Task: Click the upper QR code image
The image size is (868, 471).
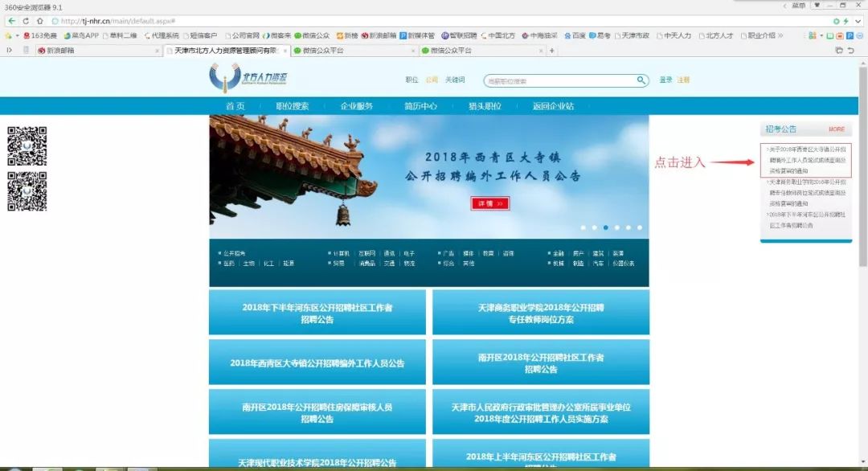Action: pyautogui.click(x=27, y=146)
